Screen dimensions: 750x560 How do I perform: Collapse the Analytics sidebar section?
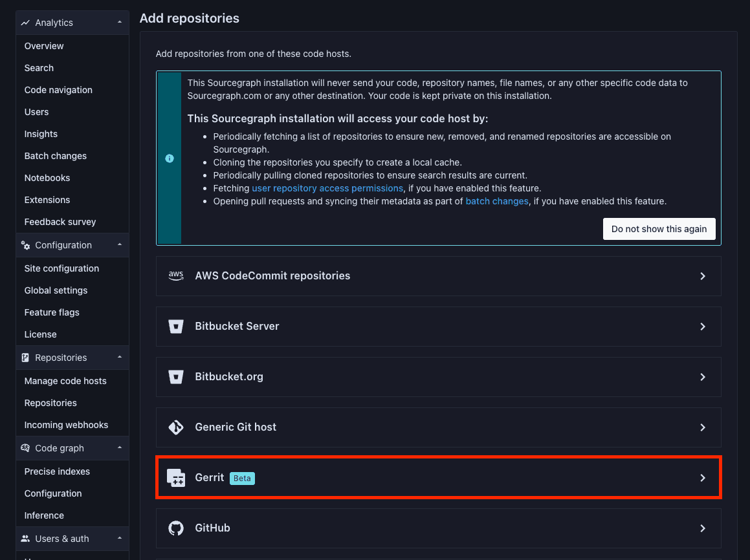point(120,22)
